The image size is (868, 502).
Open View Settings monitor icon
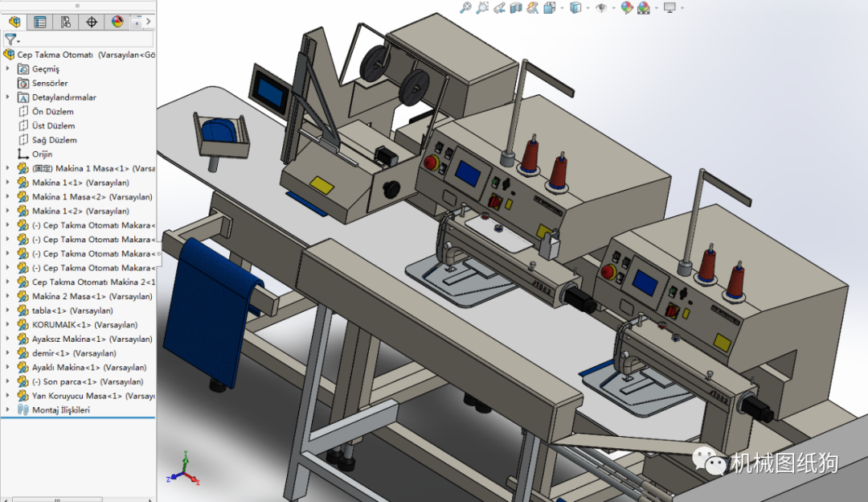pyautogui.click(x=669, y=8)
